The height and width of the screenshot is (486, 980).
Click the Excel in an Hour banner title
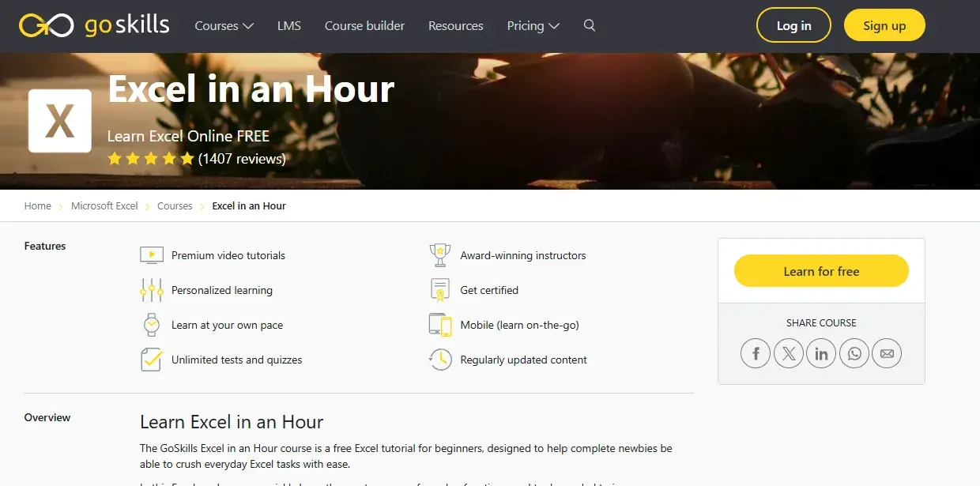pyautogui.click(x=251, y=89)
